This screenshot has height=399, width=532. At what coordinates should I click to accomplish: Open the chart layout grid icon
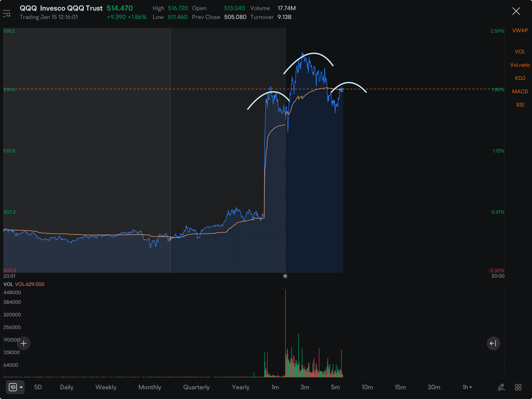518,387
